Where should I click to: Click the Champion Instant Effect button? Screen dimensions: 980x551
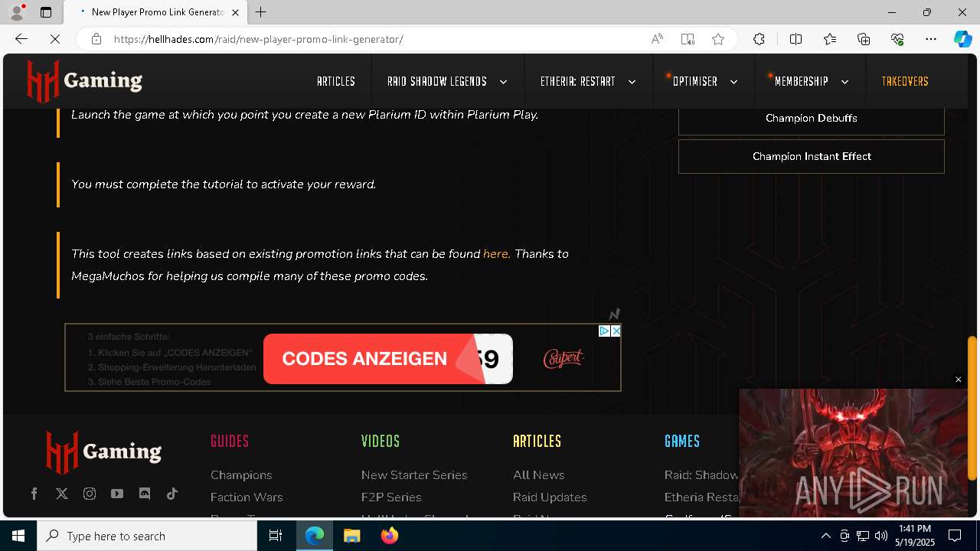(x=812, y=156)
